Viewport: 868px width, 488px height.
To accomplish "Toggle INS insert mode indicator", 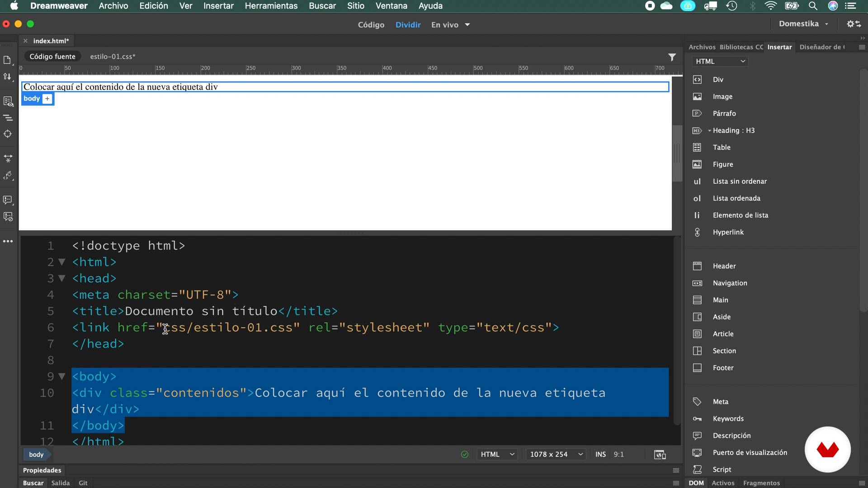I will coord(600,455).
